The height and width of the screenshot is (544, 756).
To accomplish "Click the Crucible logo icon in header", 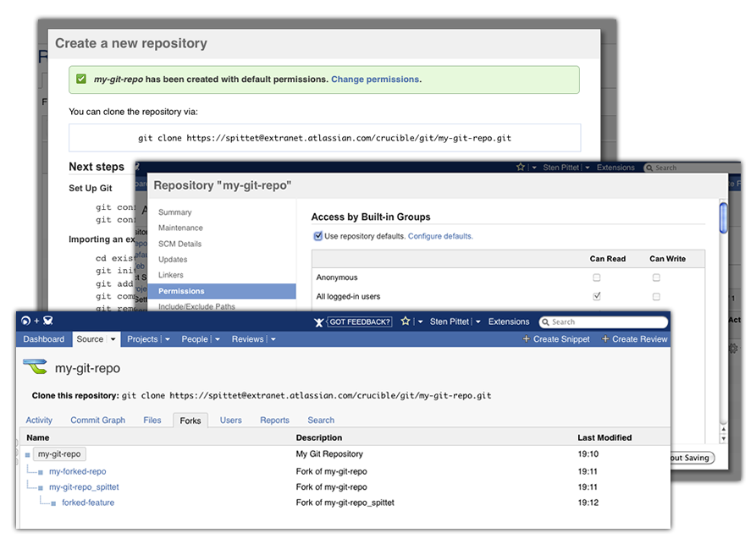I will coord(48,321).
